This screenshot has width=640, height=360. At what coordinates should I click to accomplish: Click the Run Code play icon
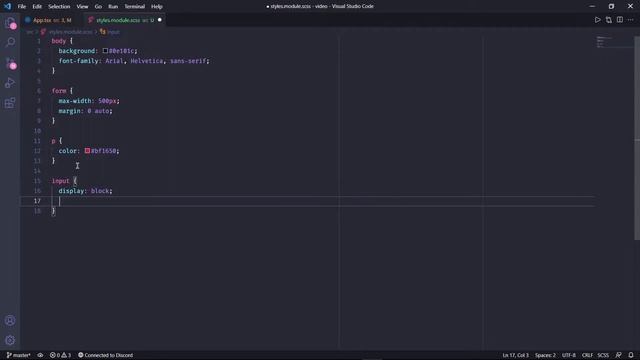pos(598,20)
